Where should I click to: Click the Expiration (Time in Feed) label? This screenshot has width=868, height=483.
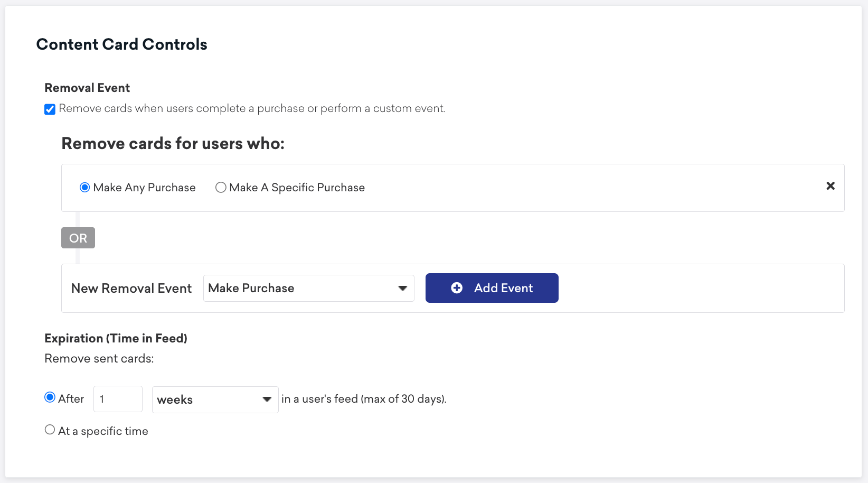(x=116, y=338)
